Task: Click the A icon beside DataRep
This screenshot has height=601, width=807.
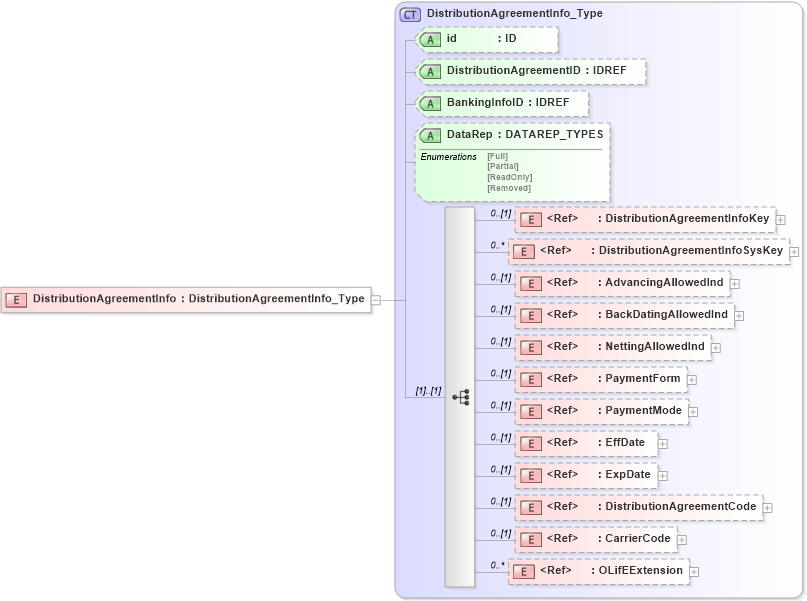Action: click(x=430, y=134)
